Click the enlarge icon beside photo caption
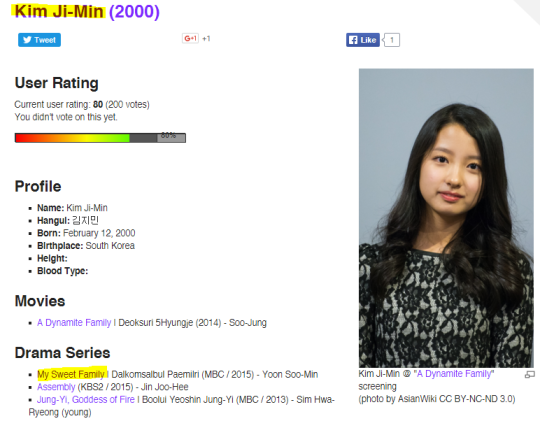Viewport: 540px width, 421px height. point(530,374)
